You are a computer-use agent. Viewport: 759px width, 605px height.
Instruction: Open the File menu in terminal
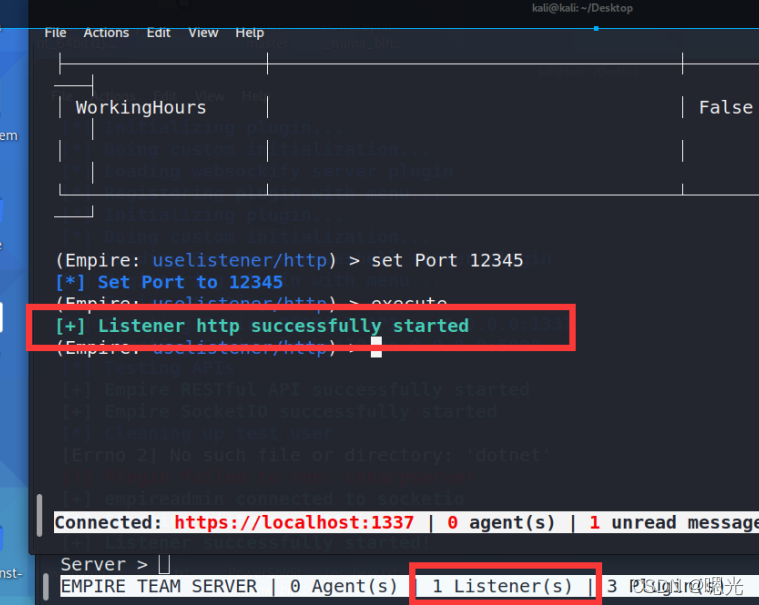coord(55,33)
